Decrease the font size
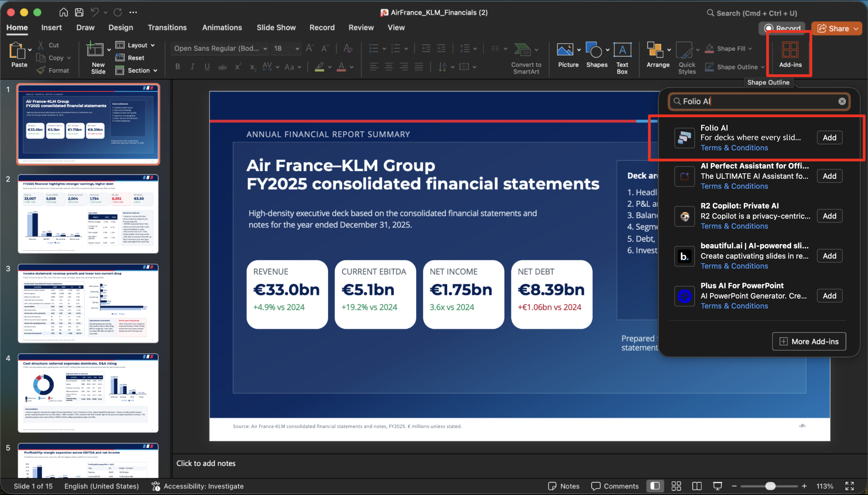868x495 pixels. 325,48
